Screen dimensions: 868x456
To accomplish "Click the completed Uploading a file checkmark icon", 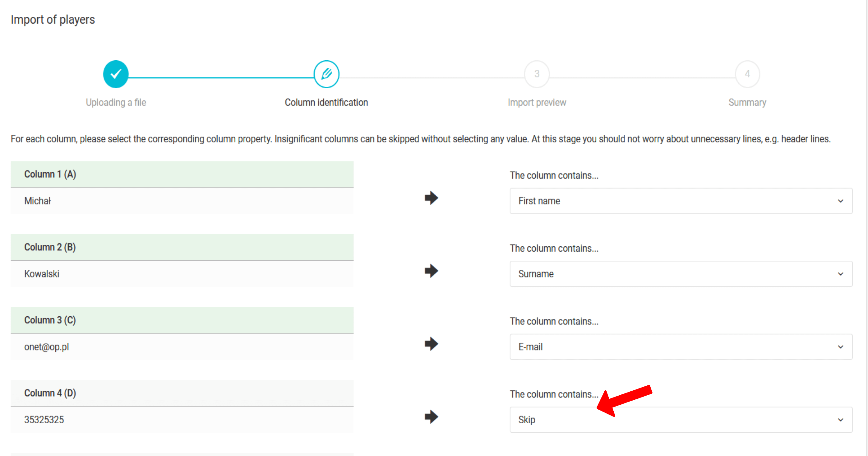I will pyautogui.click(x=116, y=74).
